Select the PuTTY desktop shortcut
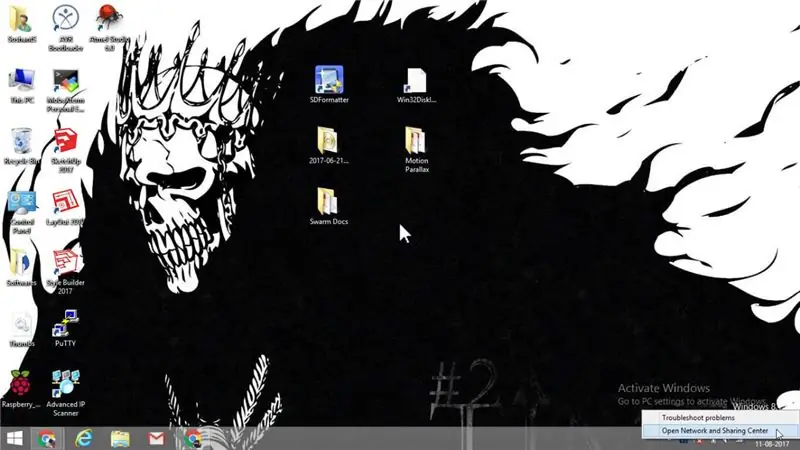800x450 pixels. coord(65,328)
